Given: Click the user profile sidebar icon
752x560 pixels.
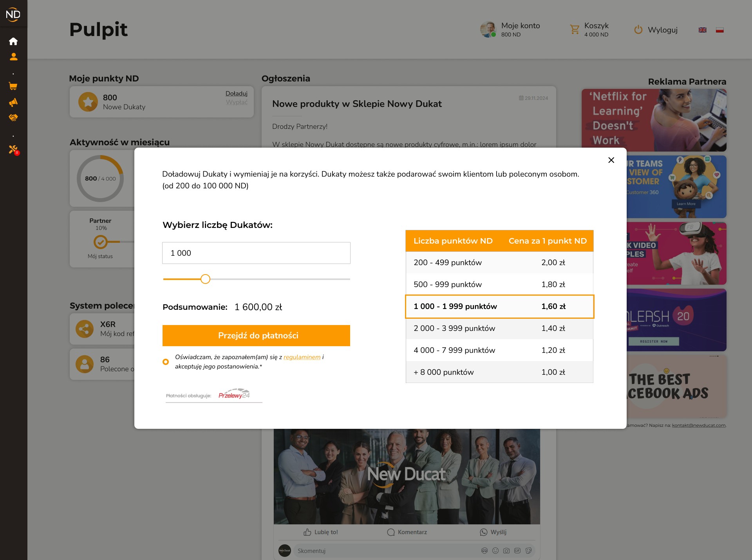Looking at the screenshot, I should coord(13,57).
